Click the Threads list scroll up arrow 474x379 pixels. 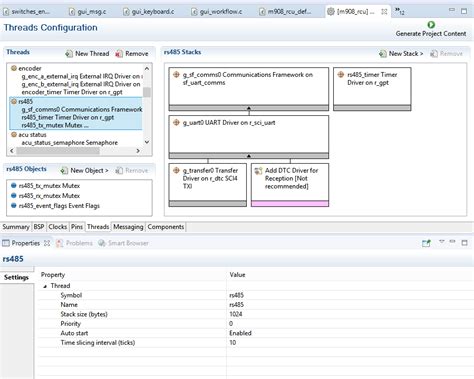[147, 68]
